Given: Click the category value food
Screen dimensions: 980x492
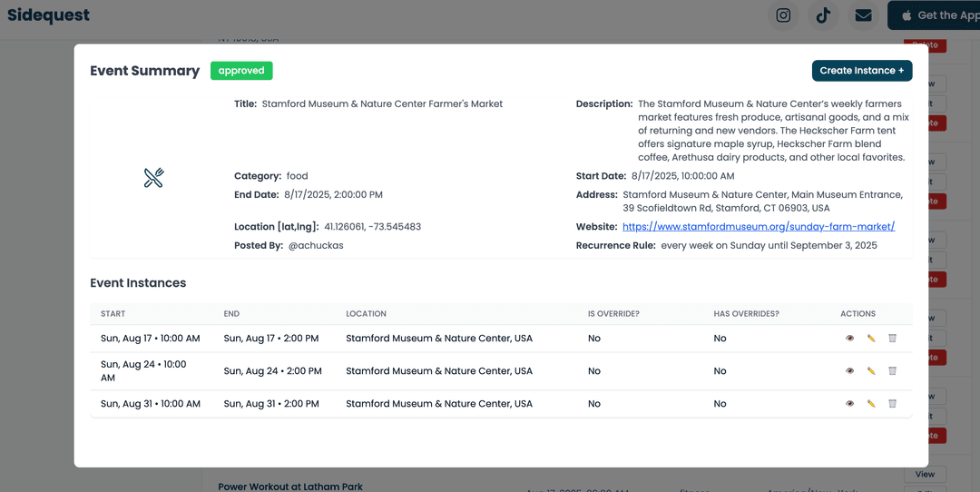Looking at the screenshot, I should click(x=297, y=176).
